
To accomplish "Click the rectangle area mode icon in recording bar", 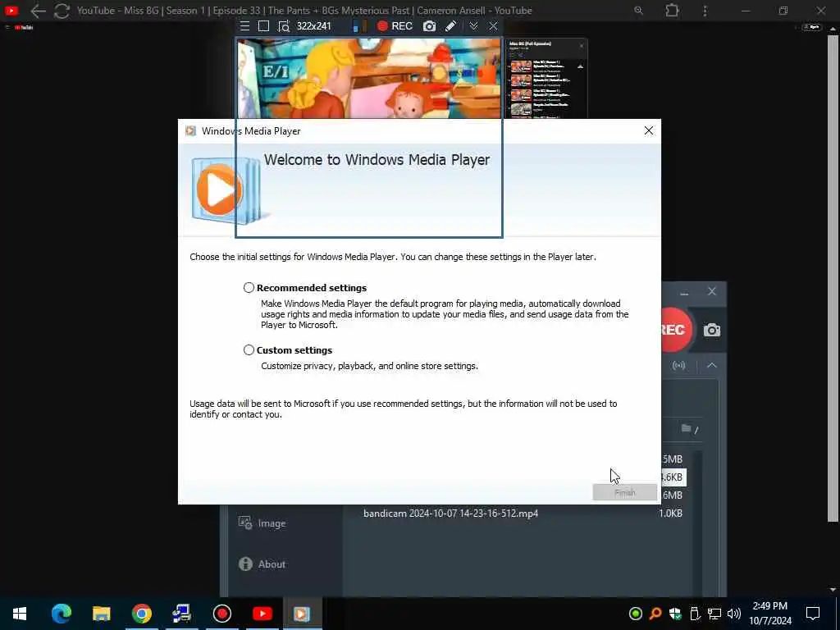I will [x=263, y=26].
